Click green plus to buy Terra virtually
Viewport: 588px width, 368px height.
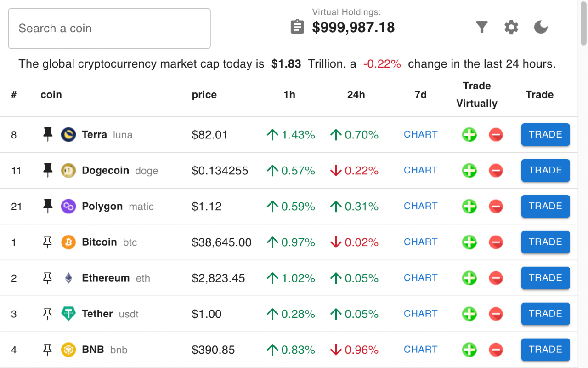coord(469,135)
